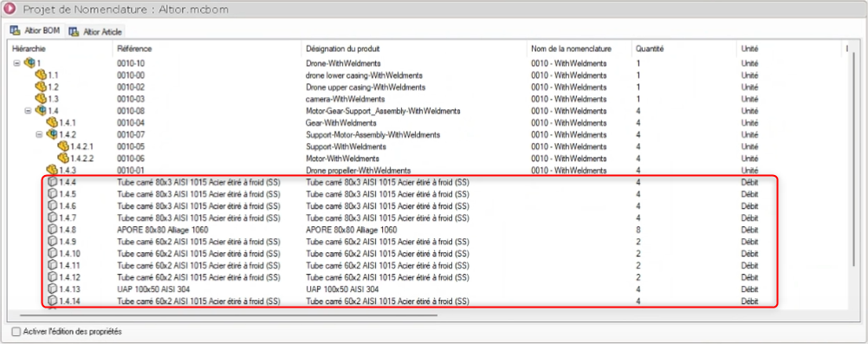Screen dimensions: 868x344
Task: Select reference 0010-10
Action: tap(131, 63)
